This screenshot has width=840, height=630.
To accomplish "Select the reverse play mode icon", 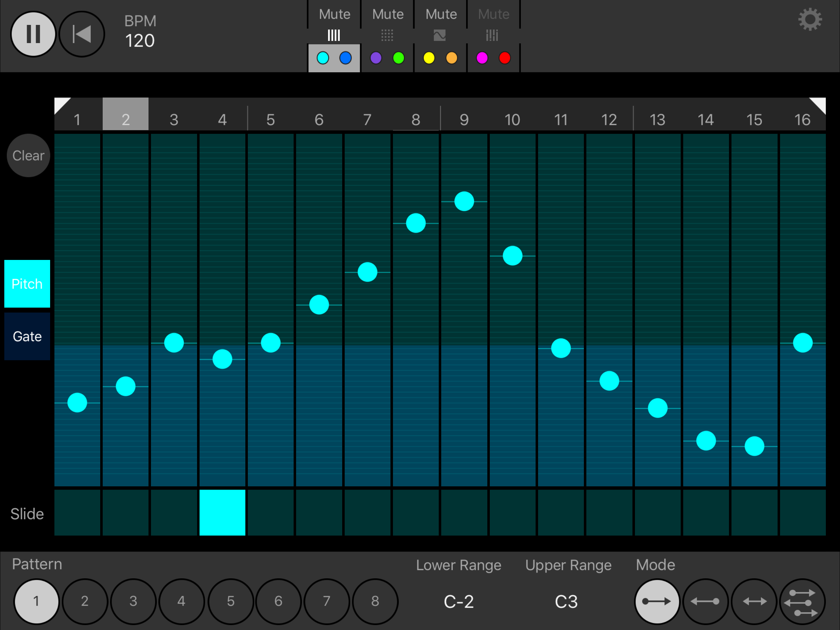I will click(705, 601).
